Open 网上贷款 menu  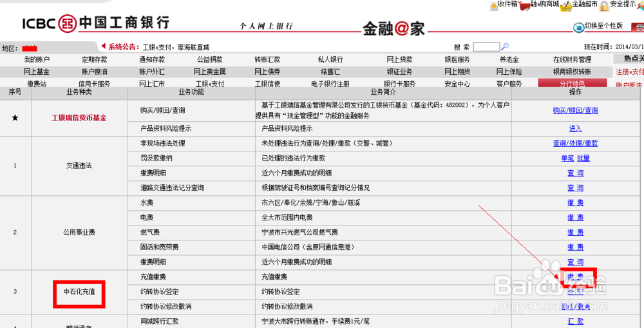click(400, 59)
